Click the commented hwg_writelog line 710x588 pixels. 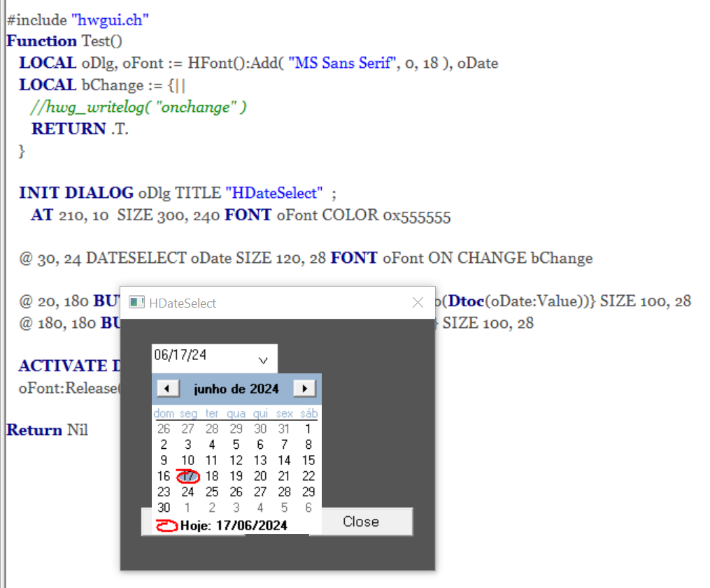pos(139,107)
